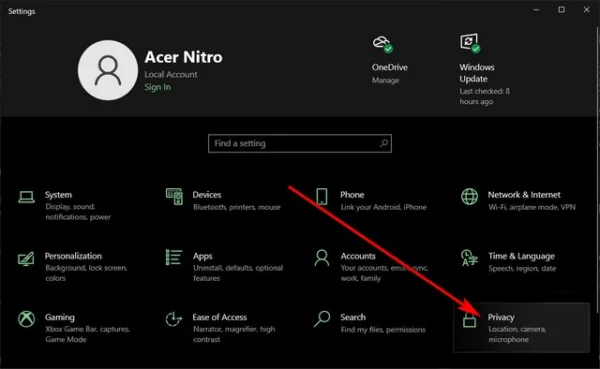Click the Apps list icon
Screen dimensions: 600x369
tap(174, 257)
